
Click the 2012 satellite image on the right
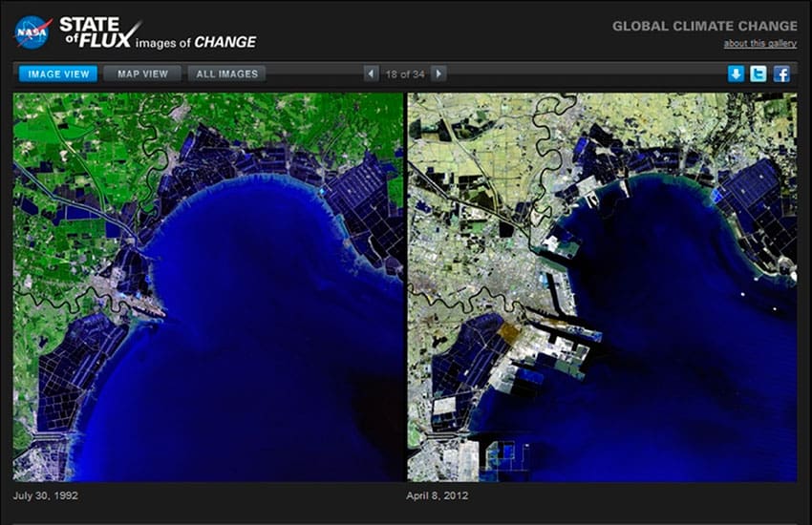(602, 286)
